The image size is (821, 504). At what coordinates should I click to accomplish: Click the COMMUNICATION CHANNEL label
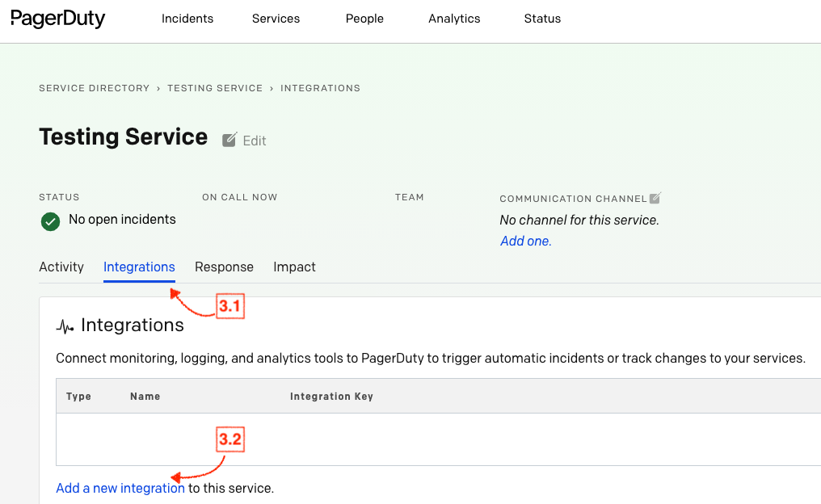tap(574, 199)
